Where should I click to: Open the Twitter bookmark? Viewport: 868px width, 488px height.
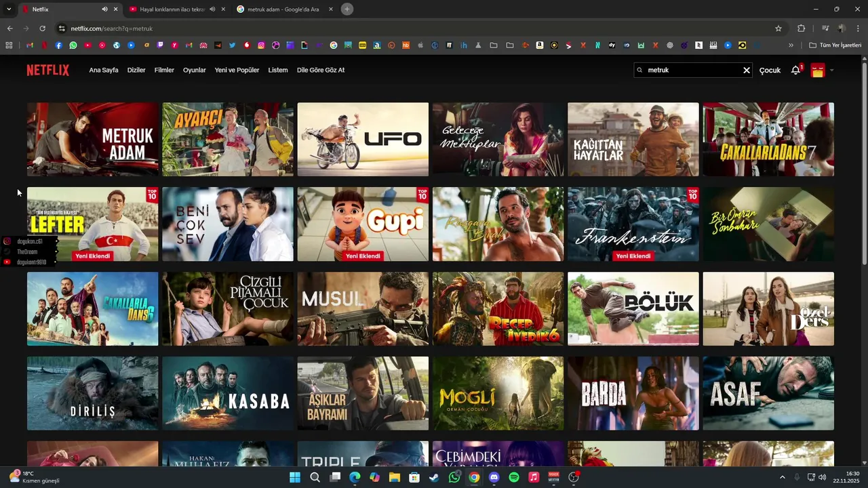click(x=233, y=45)
